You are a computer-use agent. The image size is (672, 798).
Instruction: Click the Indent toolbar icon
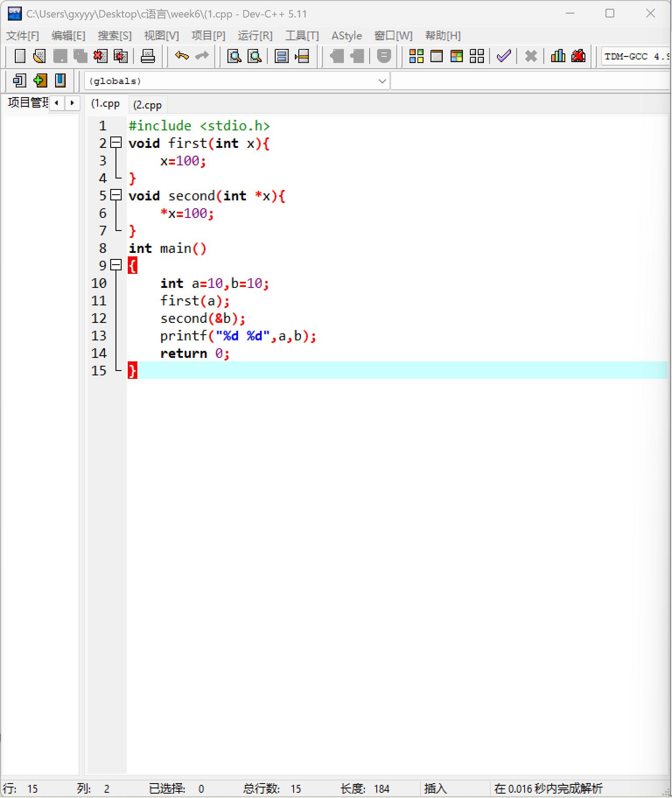pyautogui.click(x=282, y=56)
